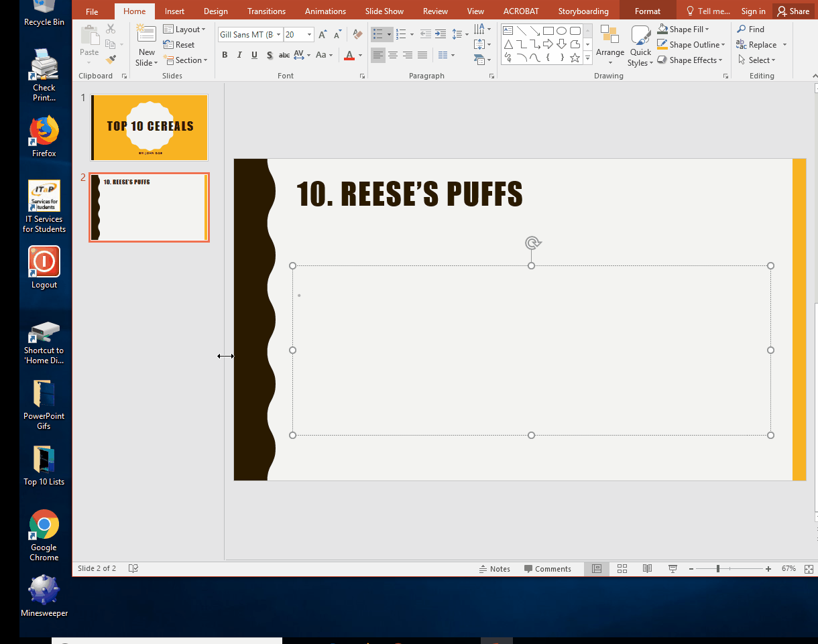Switch to the Design tab
Image resolution: width=818 pixels, height=644 pixels.
[x=216, y=11]
